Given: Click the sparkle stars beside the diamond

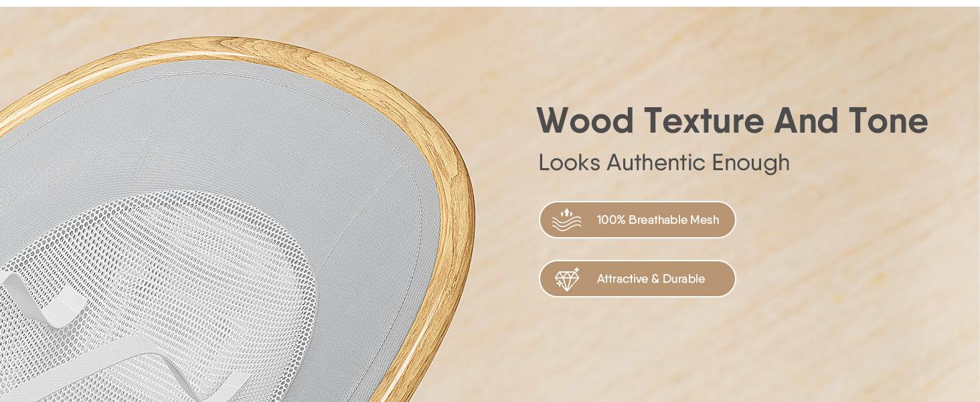Looking at the screenshot, I should point(576,271).
